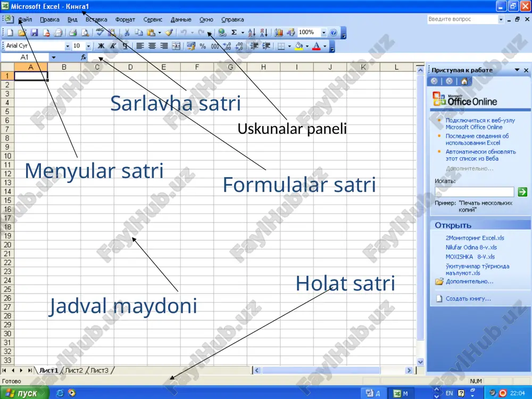Sort ascending A-to-Z icon
The width and height of the screenshot is (532, 399).
point(252,32)
